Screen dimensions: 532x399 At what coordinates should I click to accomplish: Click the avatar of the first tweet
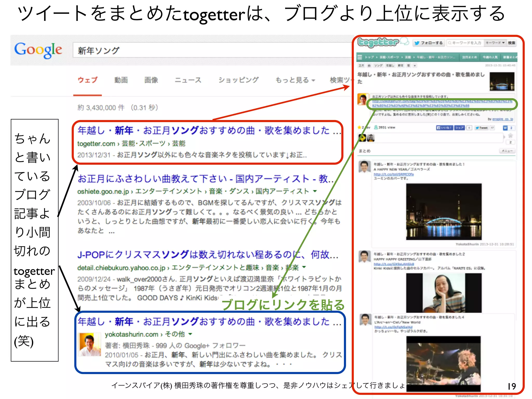pyautogui.click(x=364, y=167)
